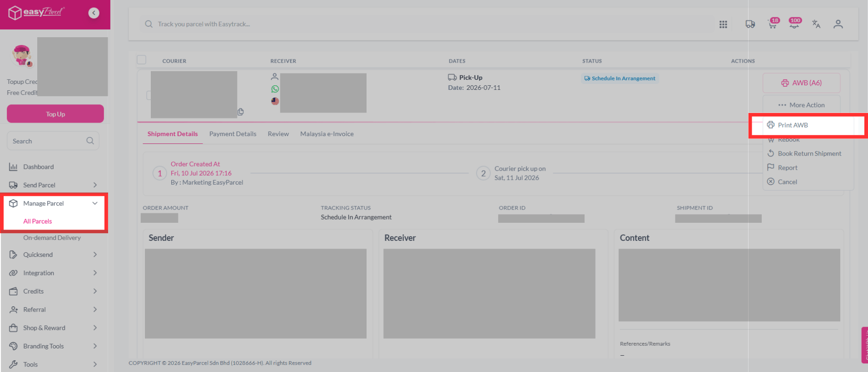Image resolution: width=868 pixels, height=372 pixels.
Task: Tick the parcel row checkbox
Action: click(x=149, y=95)
